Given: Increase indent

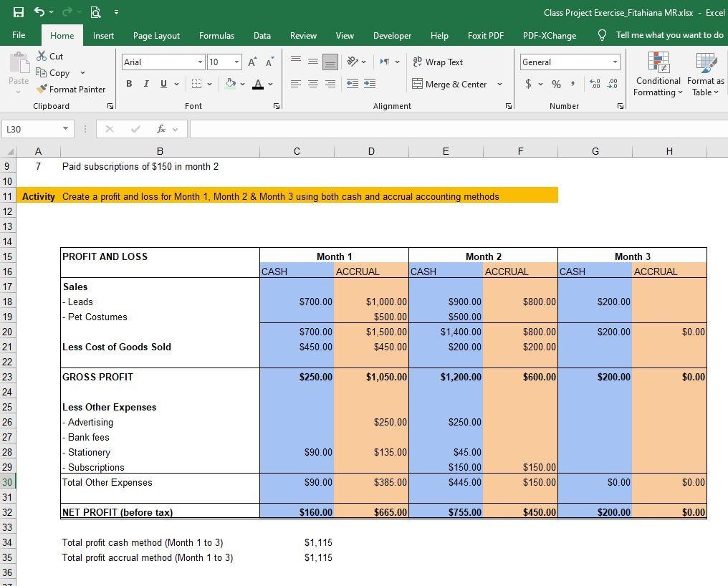Looking at the screenshot, I should [x=370, y=84].
